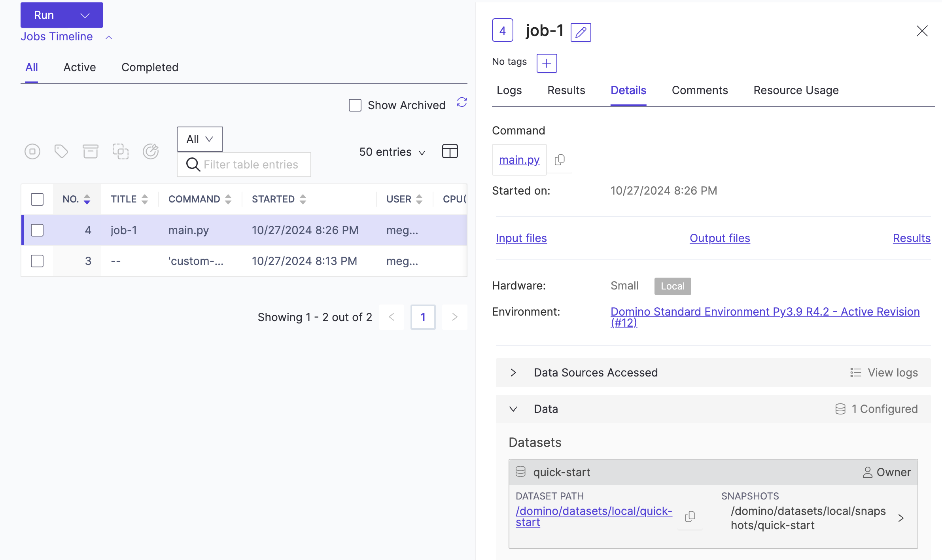
Task: Select page 1 in pagination
Action: pyautogui.click(x=423, y=317)
